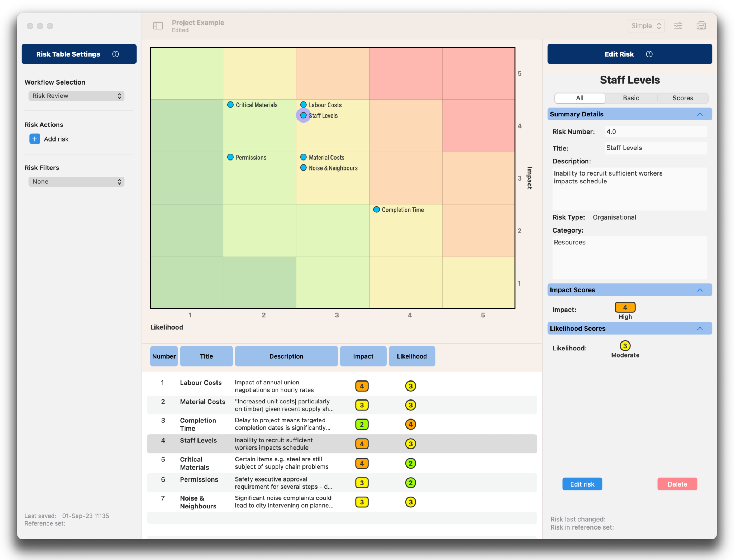Collapse the Impact Scores section
734x560 pixels.
(x=700, y=290)
